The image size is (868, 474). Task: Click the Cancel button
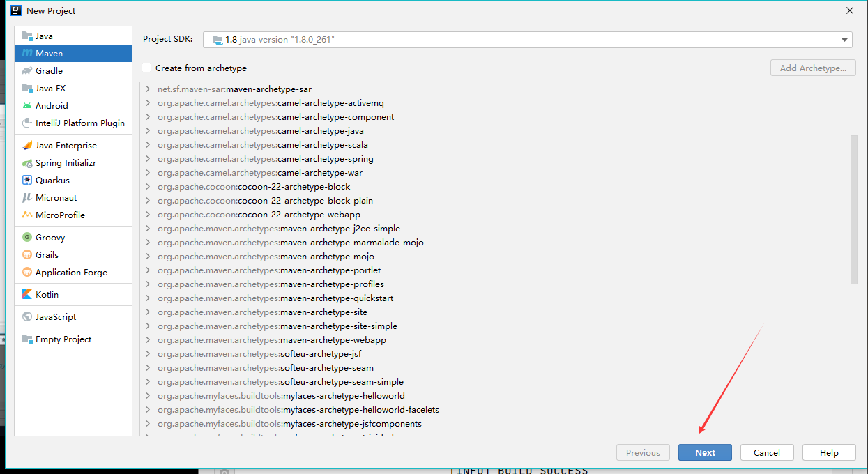(767, 452)
